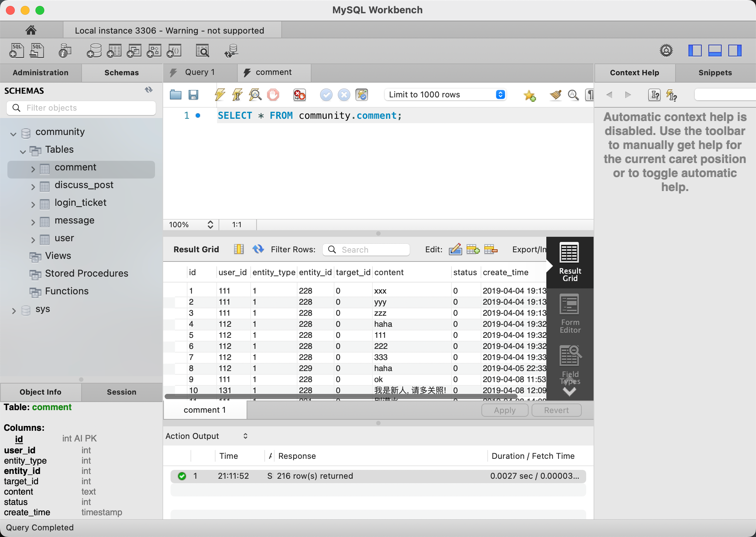
Task: Click the Revert button to undo changes
Action: pos(555,410)
